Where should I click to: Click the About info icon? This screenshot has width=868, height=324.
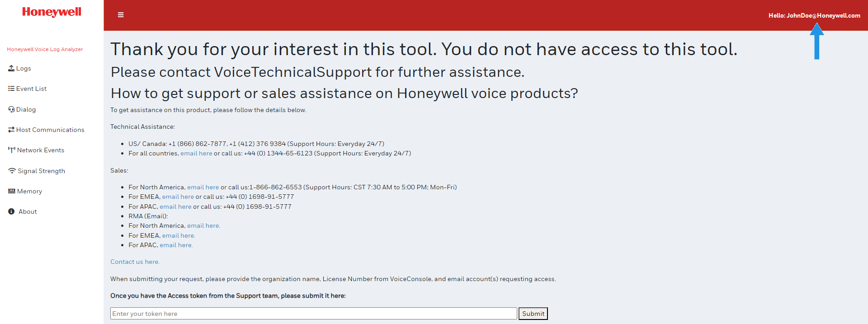pyautogui.click(x=11, y=211)
